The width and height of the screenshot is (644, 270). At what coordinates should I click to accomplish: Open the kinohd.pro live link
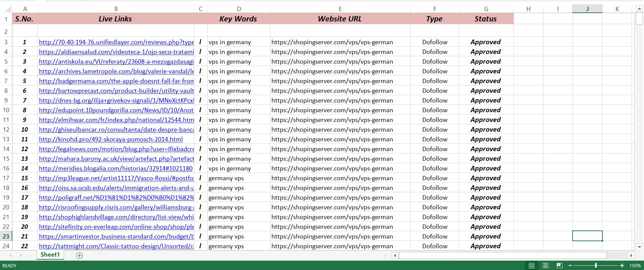click(111, 139)
